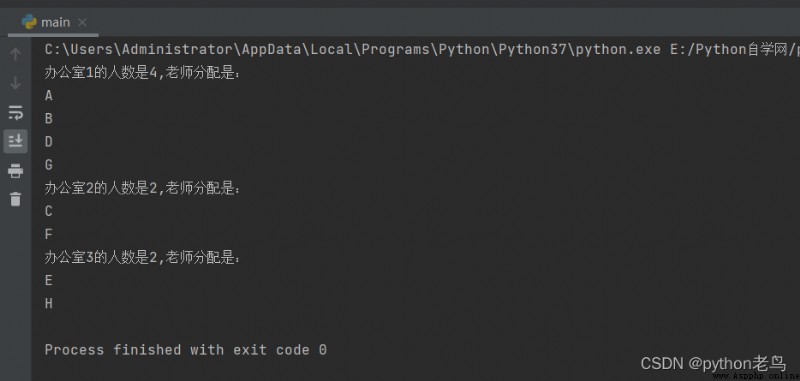This screenshot has height=381, width=800.
Task: Click the 办公室2的人数是2 output line
Action: pos(142,188)
